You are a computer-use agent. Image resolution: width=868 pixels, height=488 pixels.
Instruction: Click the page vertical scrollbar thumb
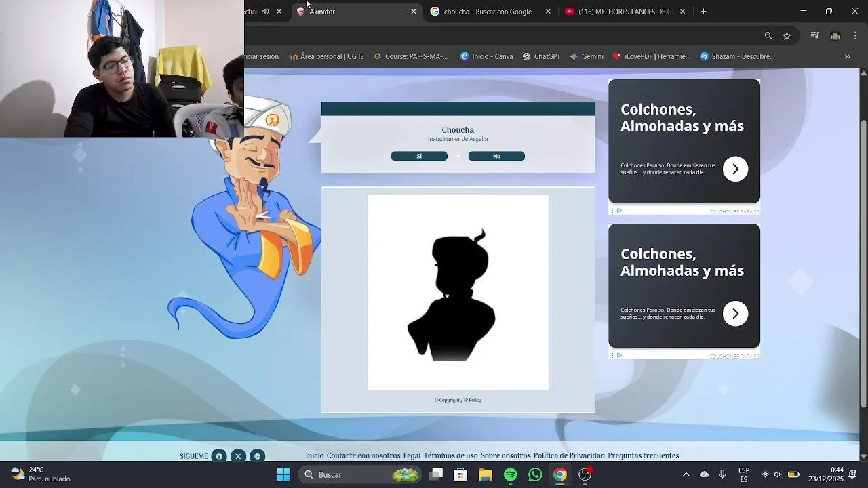point(863,263)
